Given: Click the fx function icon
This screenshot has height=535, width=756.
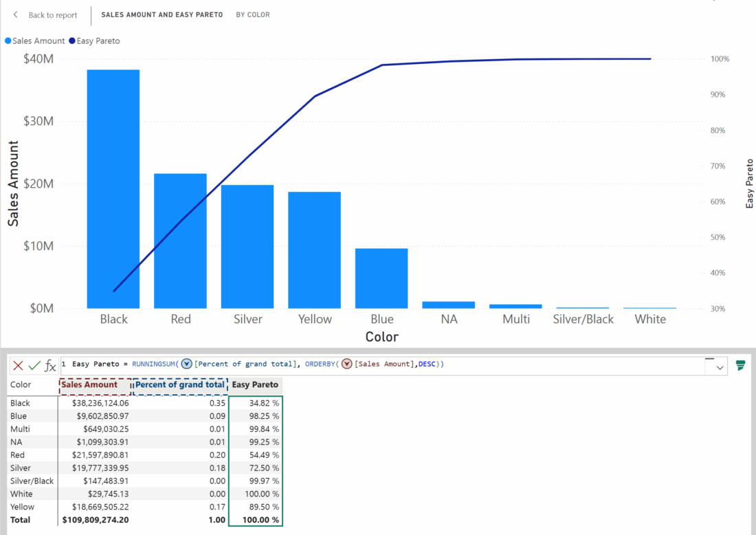Looking at the screenshot, I should (50, 366).
